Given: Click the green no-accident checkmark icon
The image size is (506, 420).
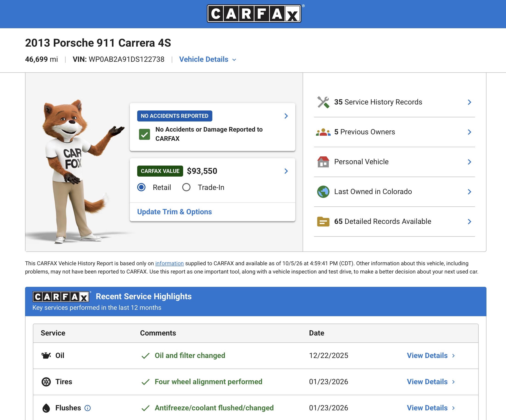Looking at the screenshot, I should [144, 134].
